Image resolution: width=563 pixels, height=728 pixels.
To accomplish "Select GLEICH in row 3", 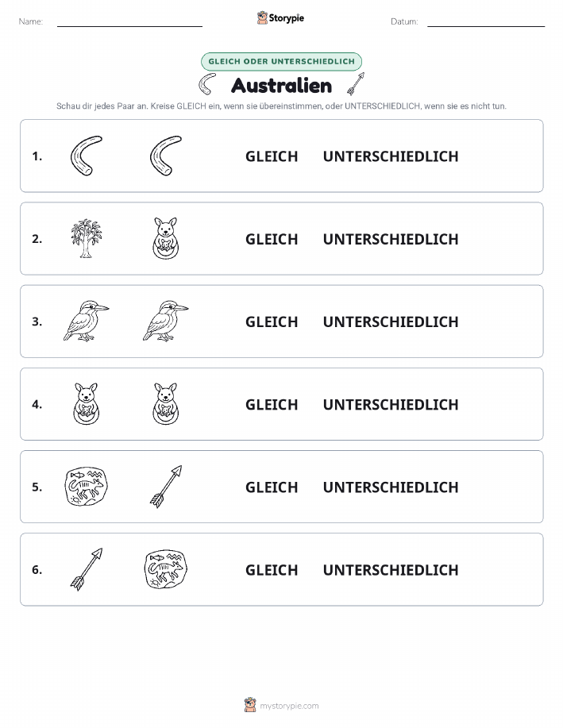I will (x=272, y=322).
